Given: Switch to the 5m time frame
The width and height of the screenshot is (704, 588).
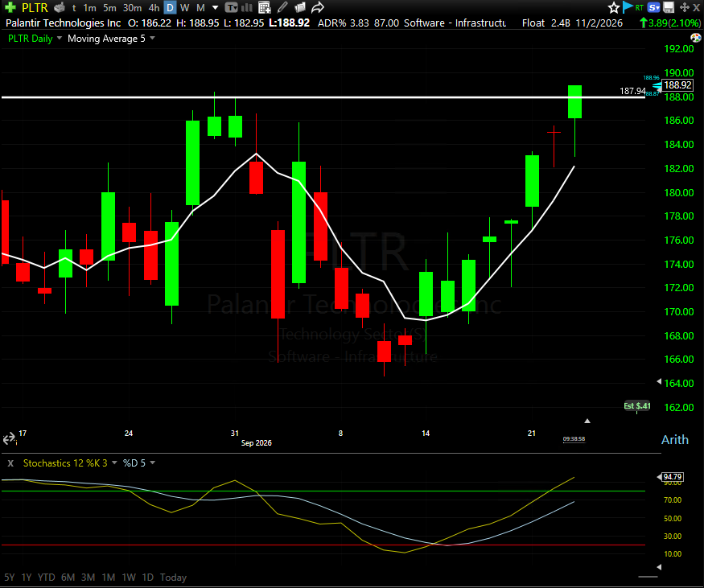Looking at the screenshot, I should (109, 7).
